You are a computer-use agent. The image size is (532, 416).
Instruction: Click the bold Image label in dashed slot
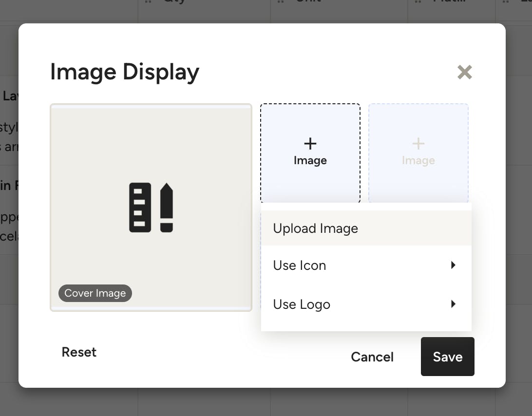pos(310,161)
